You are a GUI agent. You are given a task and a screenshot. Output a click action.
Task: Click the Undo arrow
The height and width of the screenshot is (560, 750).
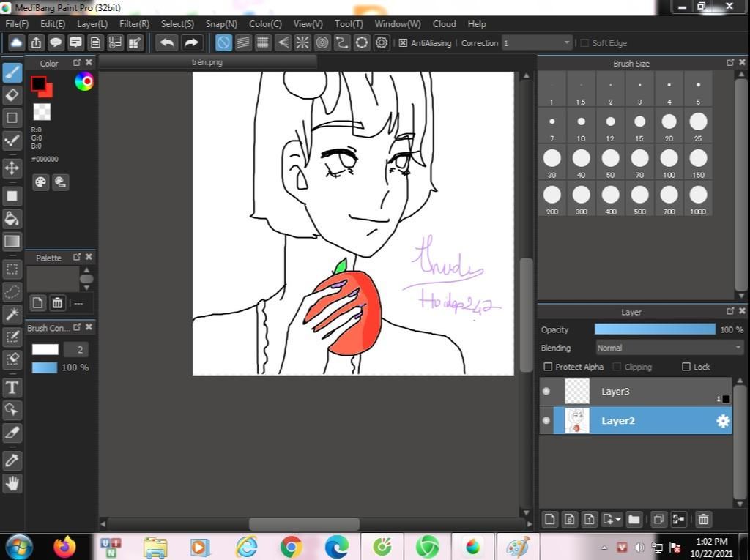coord(166,42)
